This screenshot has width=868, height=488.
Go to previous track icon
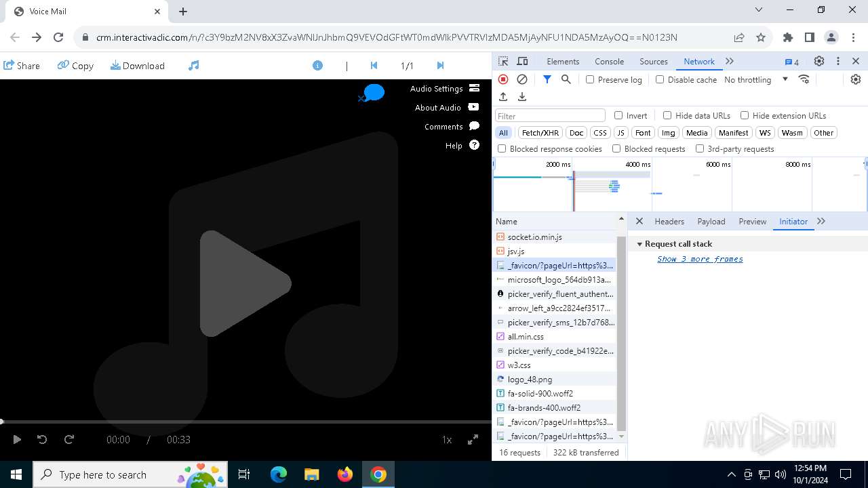pyautogui.click(x=374, y=66)
